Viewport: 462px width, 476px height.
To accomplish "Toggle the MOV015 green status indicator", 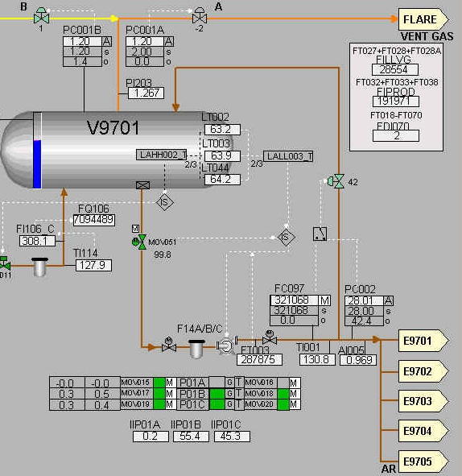I will tap(159, 383).
